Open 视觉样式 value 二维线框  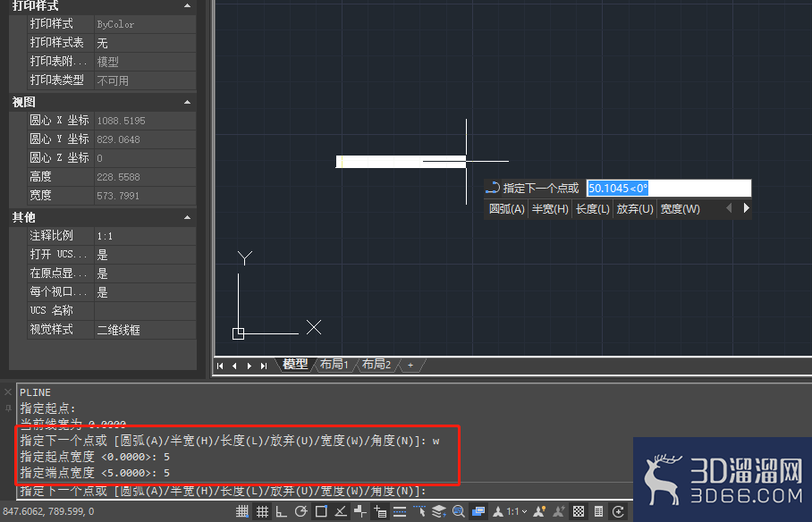click(145, 330)
